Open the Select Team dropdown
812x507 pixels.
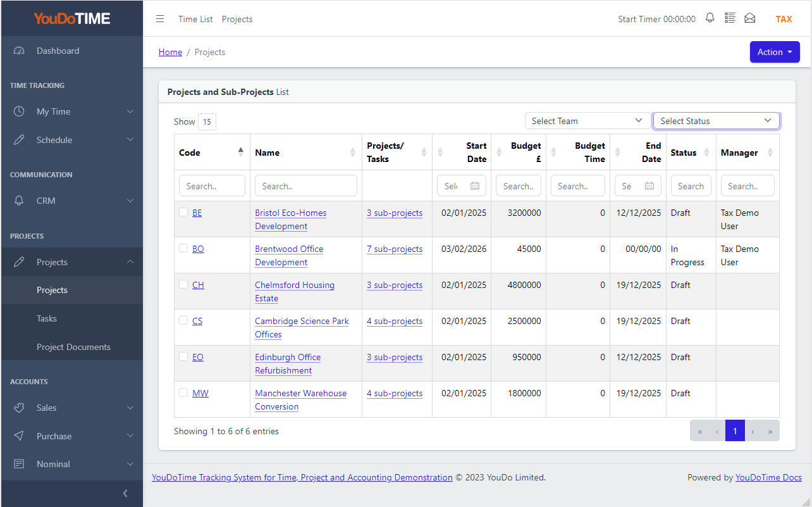click(587, 121)
